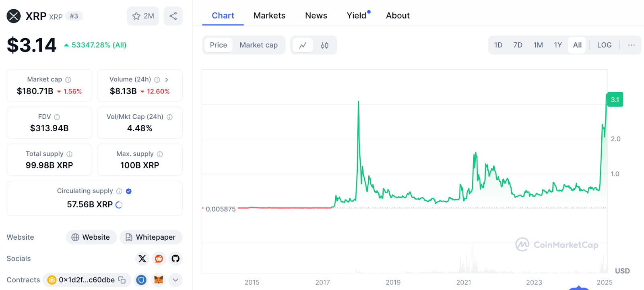644x290 pixels.
Task: Switch to the News tab
Action: coord(316,16)
